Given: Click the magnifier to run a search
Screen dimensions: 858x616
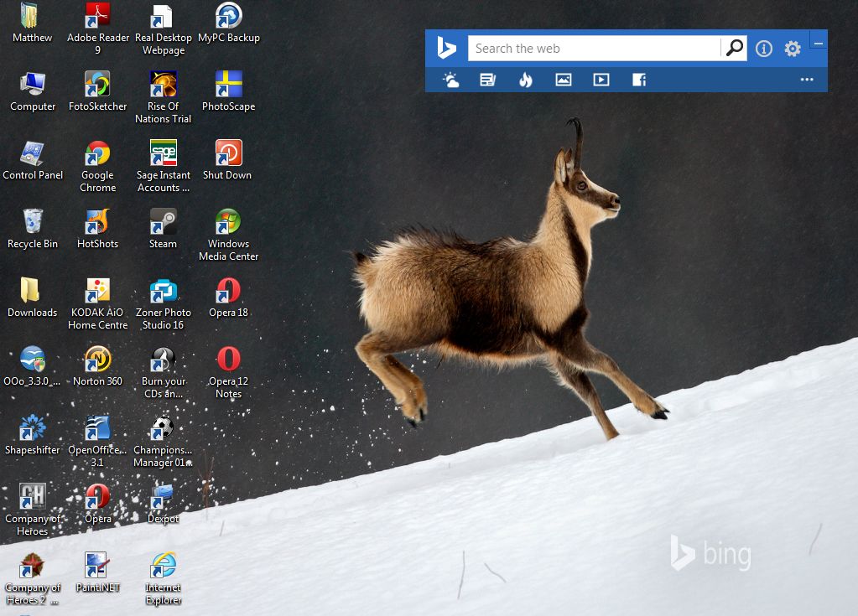Looking at the screenshot, I should 734,48.
